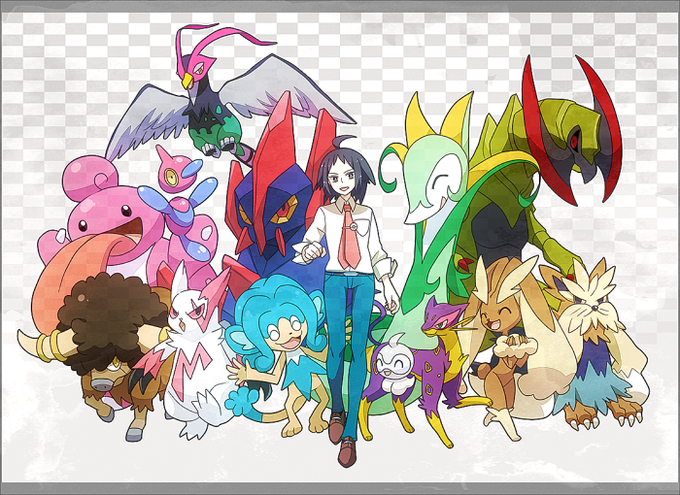Select the pink and blue Porygon-Z
This screenshot has height=495, width=680.
[x=182, y=204]
